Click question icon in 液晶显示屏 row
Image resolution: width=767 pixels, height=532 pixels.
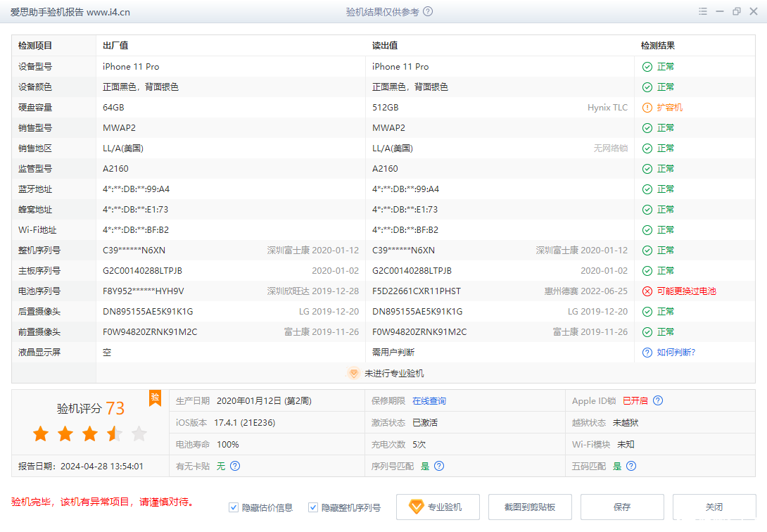647,353
